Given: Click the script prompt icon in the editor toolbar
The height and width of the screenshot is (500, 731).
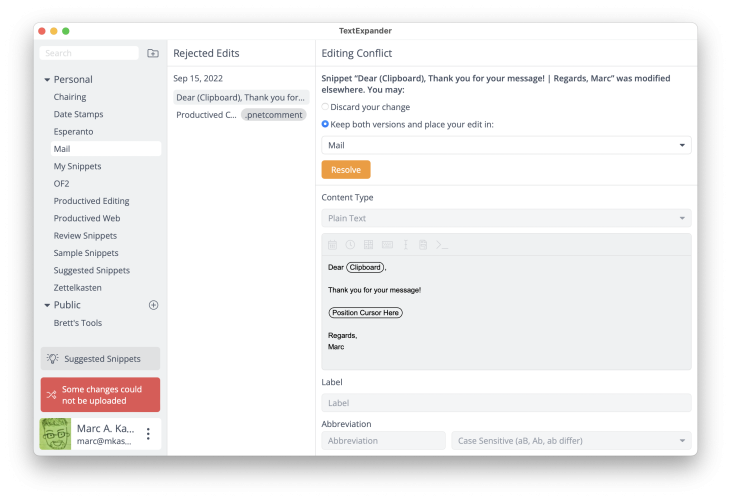Looking at the screenshot, I should 441,245.
